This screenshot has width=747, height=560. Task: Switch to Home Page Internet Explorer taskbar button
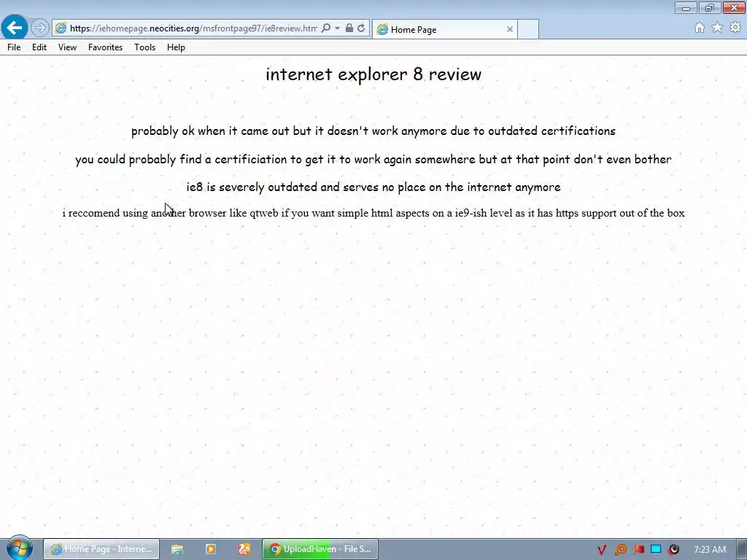coord(101,549)
